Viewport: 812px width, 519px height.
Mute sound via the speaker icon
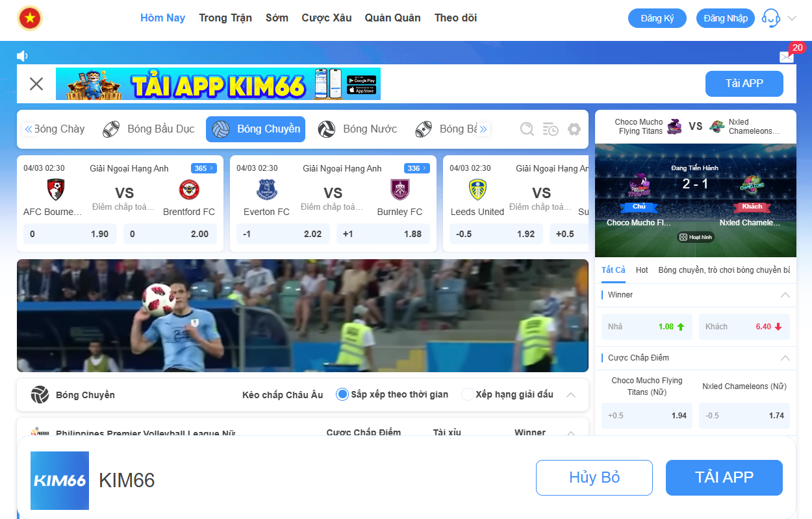point(23,56)
